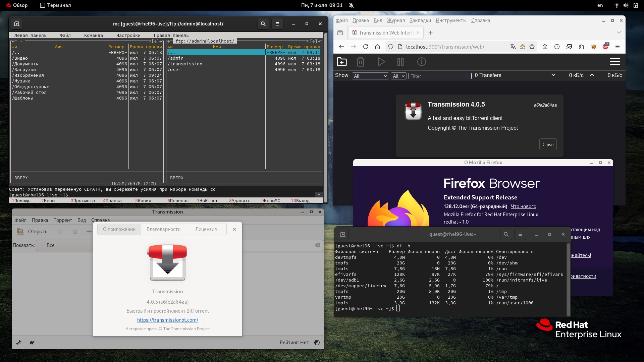The width and height of the screenshot is (644, 362).
Task: Reload page in Firefox
Action: pos(366,47)
